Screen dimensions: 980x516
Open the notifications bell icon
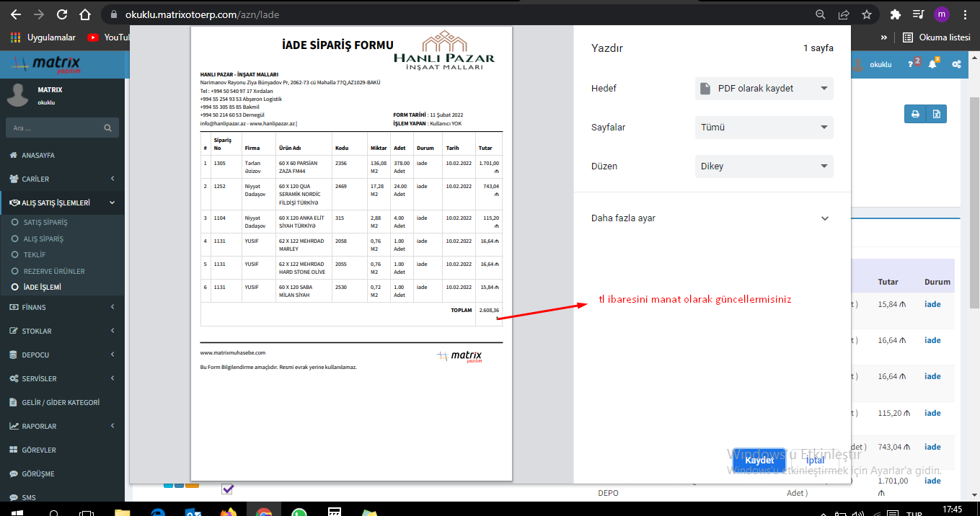click(932, 64)
